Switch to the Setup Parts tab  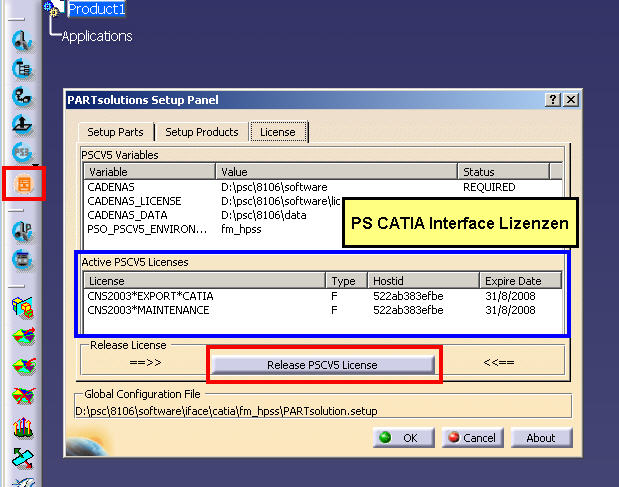pyautogui.click(x=115, y=132)
